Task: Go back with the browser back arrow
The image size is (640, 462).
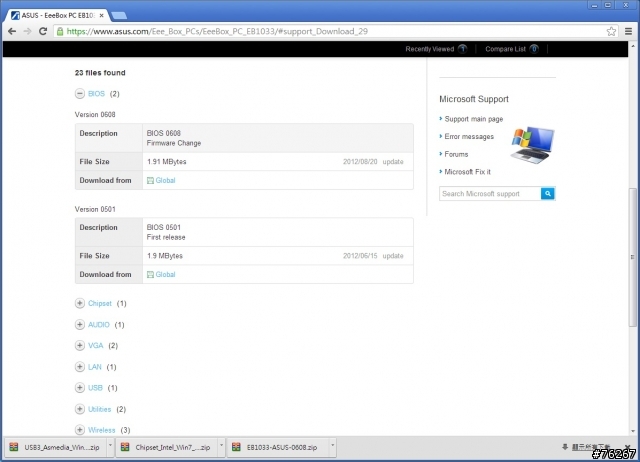Action: click(x=12, y=31)
